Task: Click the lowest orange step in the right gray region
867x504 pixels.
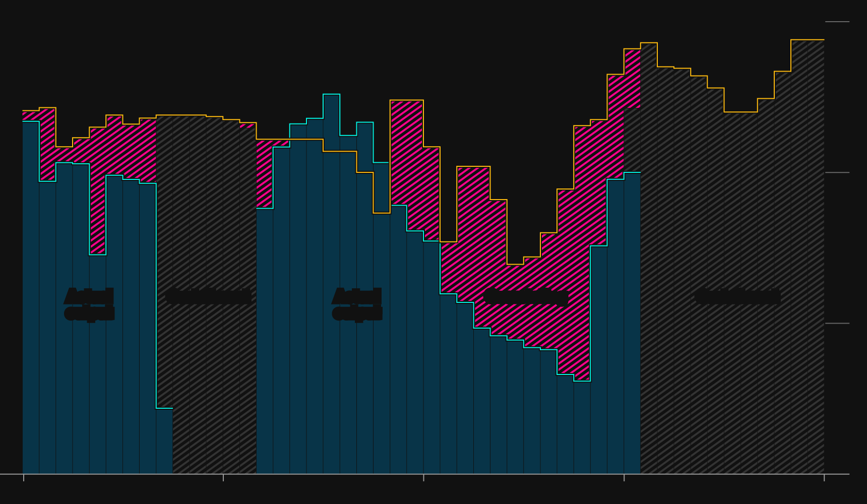Action: click(740, 112)
